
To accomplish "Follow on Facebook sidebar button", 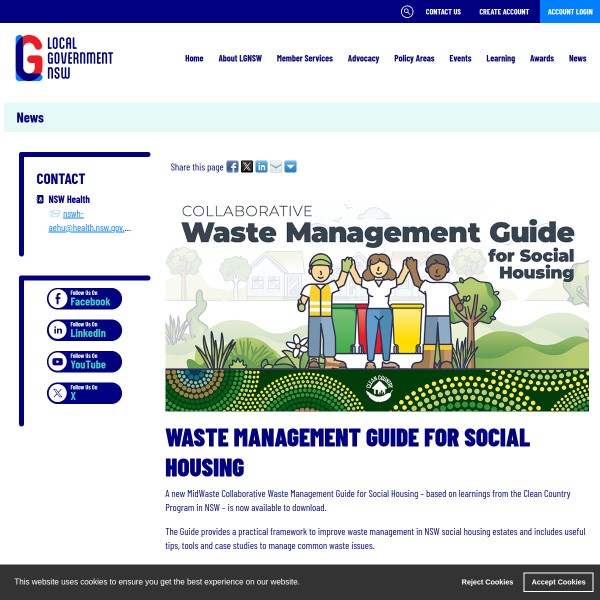I will point(84,299).
